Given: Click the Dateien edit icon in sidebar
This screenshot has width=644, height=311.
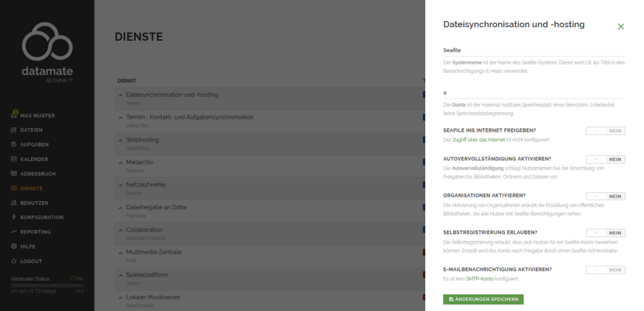Looking at the screenshot, I should pos(14,130).
